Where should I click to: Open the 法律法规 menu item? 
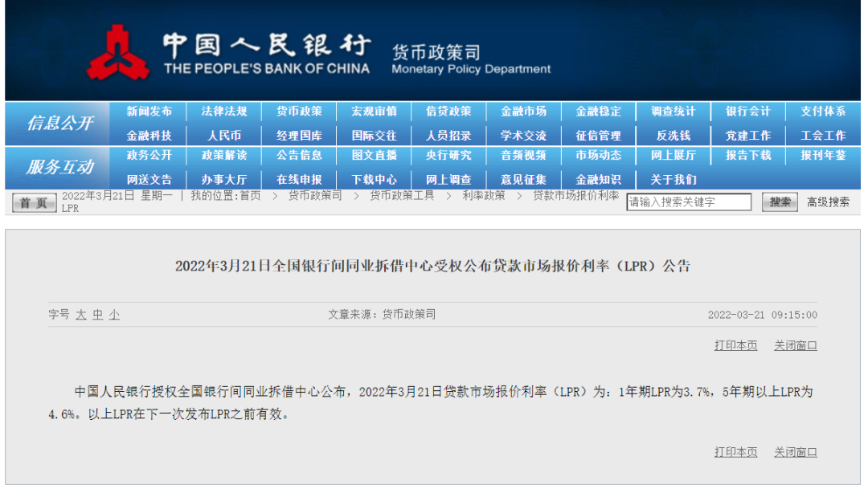pos(223,111)
